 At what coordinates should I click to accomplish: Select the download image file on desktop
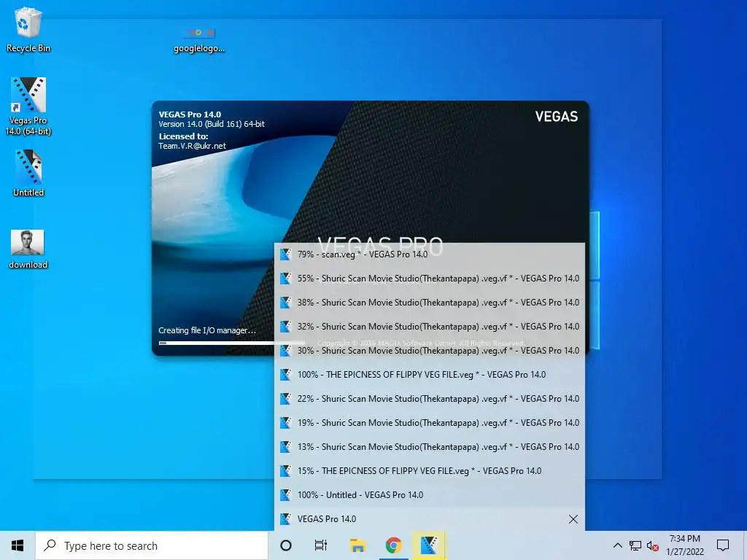(x=28, y=249)
